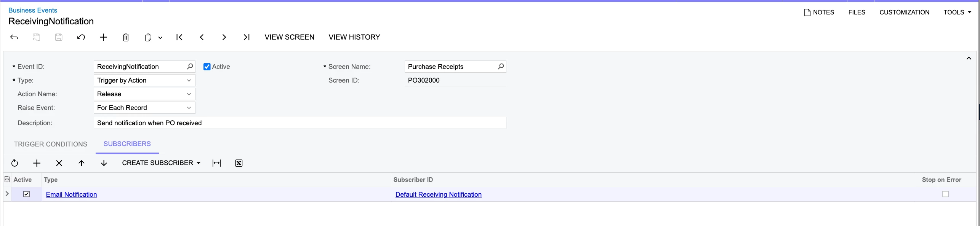980x226 pixels.
Task: Click the Add New Record plus icon
Action: point(103,37)
